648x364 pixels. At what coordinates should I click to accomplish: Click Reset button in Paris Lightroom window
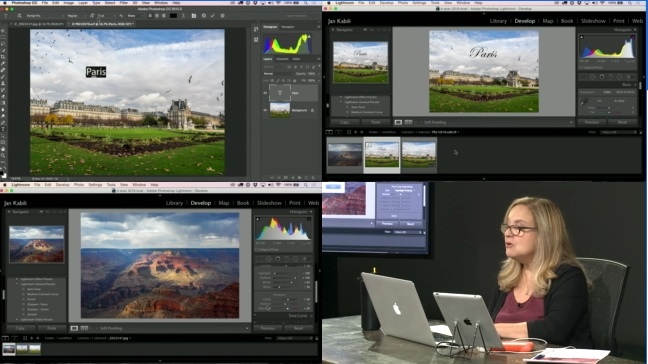(622, 122)
